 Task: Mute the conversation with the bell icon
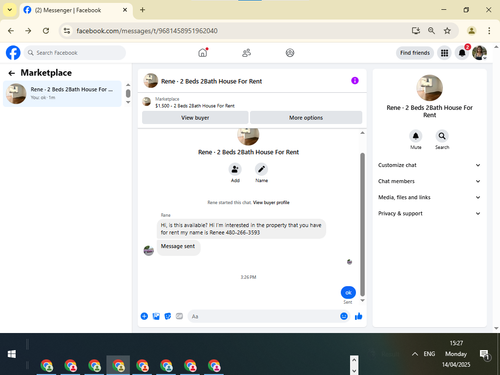click(x=416, y=136)
